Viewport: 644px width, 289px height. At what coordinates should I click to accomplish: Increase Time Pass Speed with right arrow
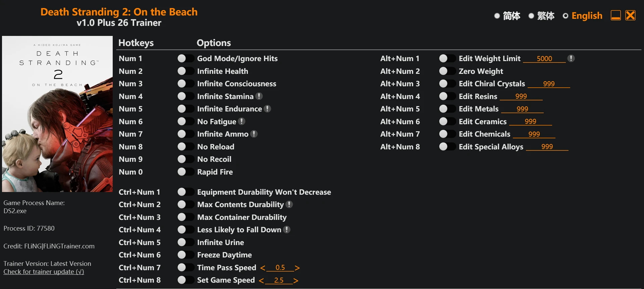[x=297, y=268]
